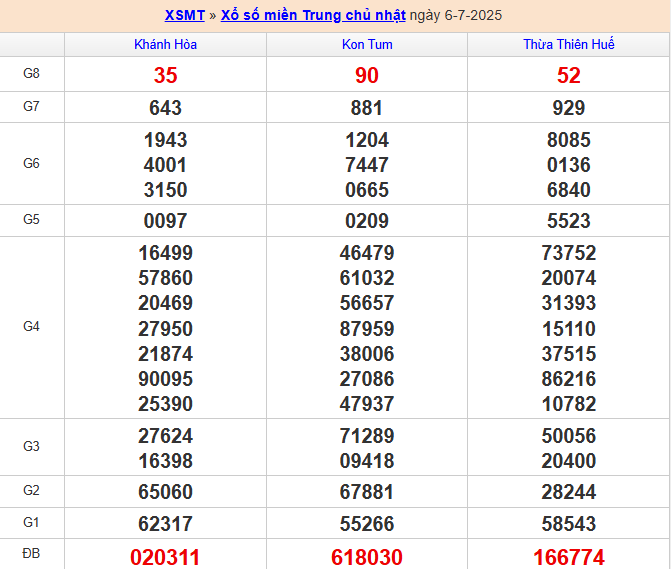Click G3 number 20400
Viewport: 671px width, 569px height.
coord(569,461)
